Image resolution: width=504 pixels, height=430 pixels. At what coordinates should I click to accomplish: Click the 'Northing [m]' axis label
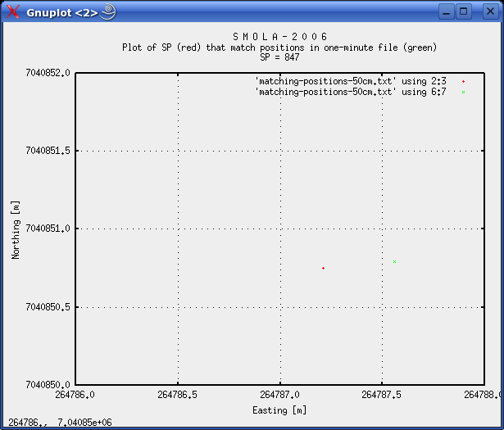[16, 229]
